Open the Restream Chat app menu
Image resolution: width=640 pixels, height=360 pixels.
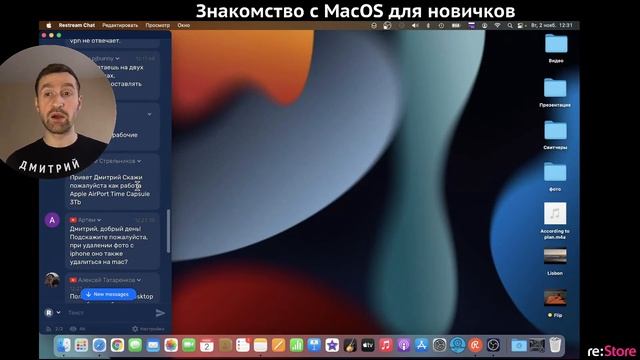click(77, 25)
